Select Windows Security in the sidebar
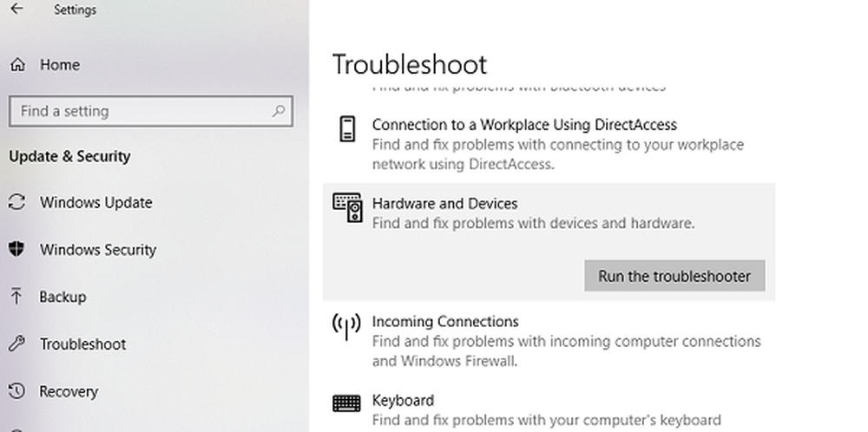 (97, 250)
